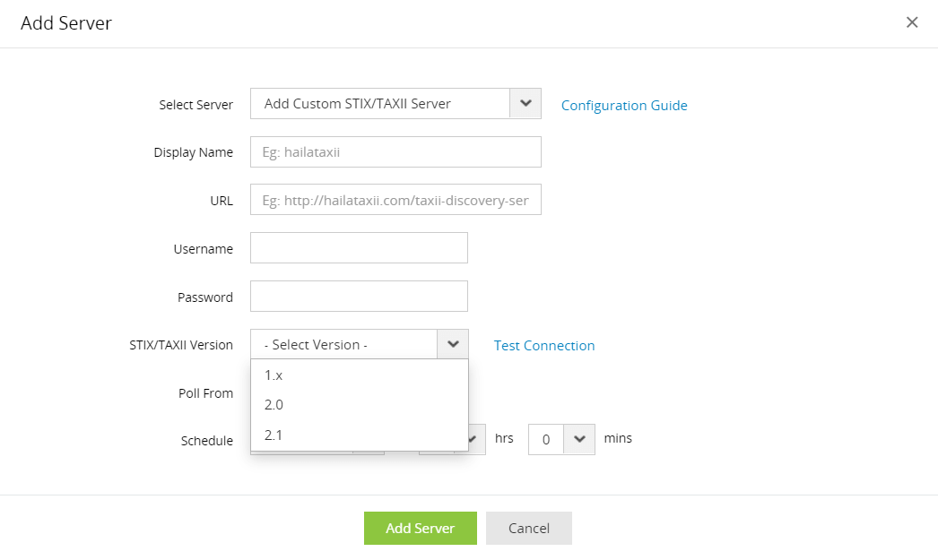Click the Password field
The height and width of the screenshot is (560, 938).
pyautogui.click(x=359, y=297)
